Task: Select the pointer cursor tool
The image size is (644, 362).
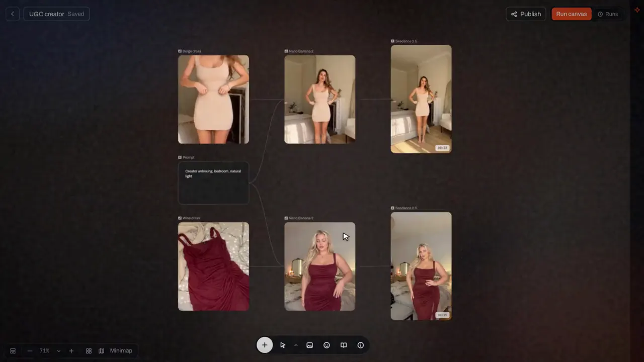Action: [x=283, y=345]
